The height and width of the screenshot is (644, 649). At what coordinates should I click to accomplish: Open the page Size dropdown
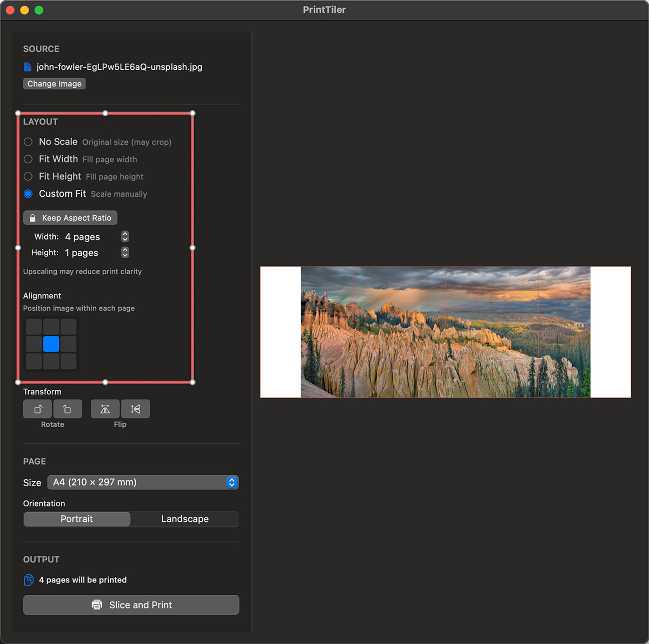coord(143,482)
